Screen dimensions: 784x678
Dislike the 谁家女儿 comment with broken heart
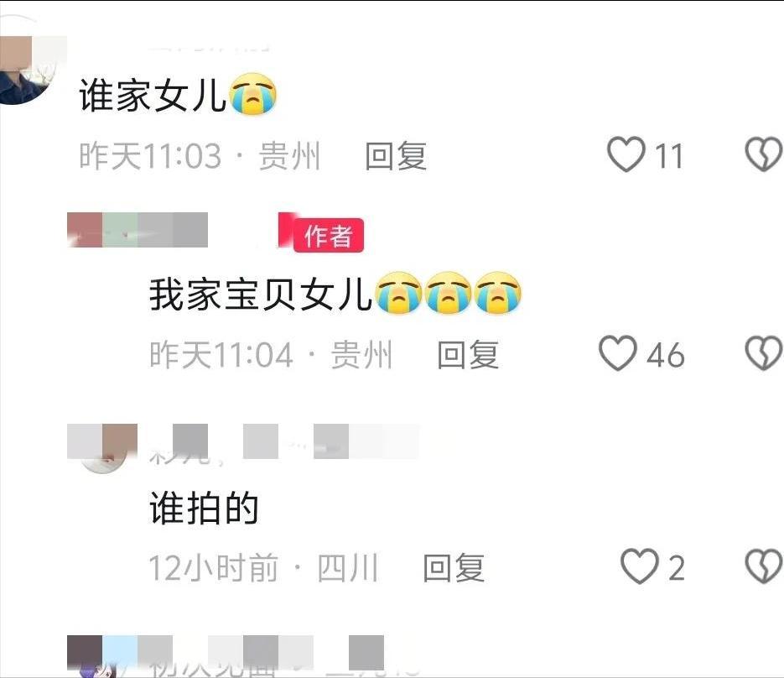click(764, 154)
